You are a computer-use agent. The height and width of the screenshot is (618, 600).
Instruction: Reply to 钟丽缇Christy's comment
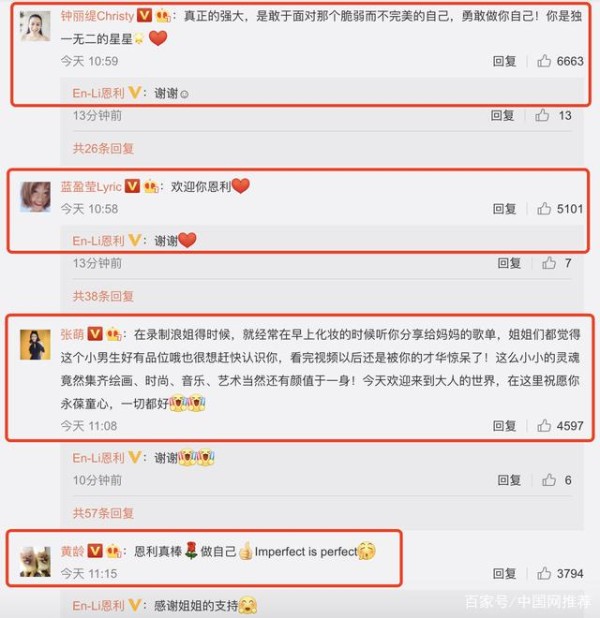[x=505, y=61]
